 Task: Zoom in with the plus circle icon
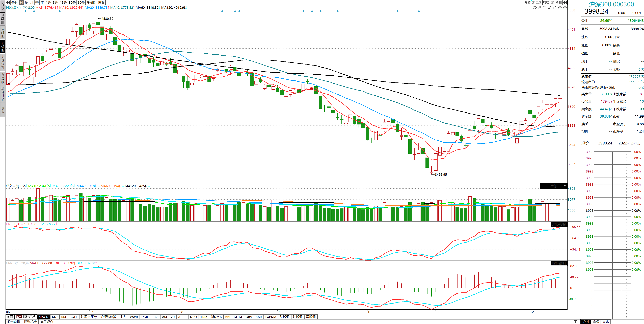pos(560,8)
